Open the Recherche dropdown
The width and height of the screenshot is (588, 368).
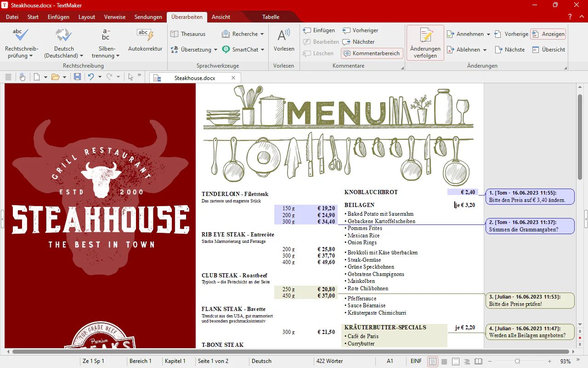[x=243, y=34]
